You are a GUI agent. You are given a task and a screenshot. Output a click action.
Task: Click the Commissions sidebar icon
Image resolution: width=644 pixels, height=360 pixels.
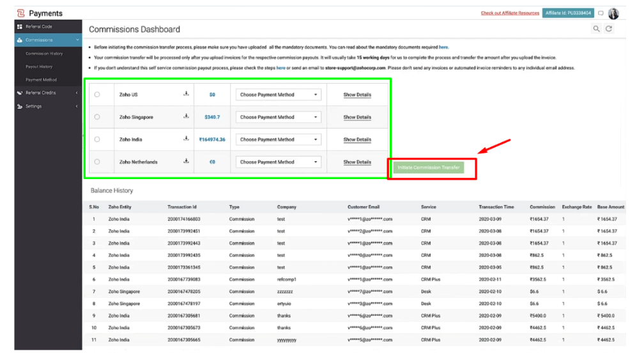tap(20, 40)
